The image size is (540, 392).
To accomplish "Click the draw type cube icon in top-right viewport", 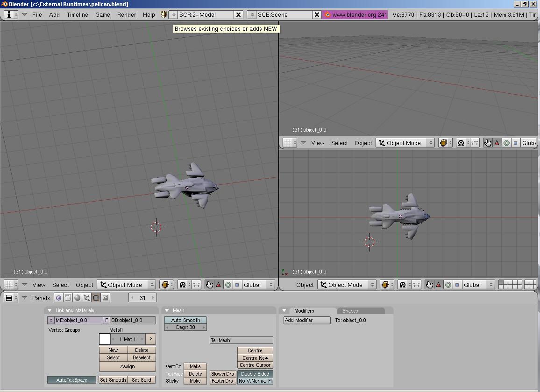I will click(444, 143).
